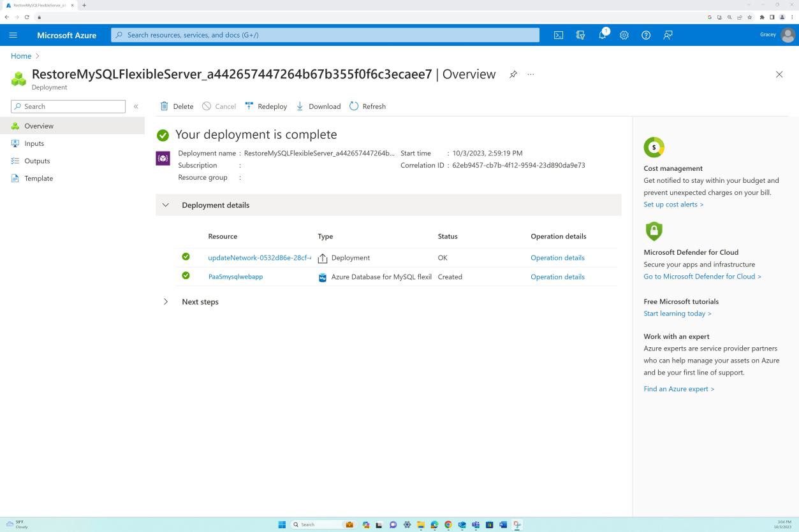Download the deployment details
The image size is (799, 532).
click(x=319, y=106)
